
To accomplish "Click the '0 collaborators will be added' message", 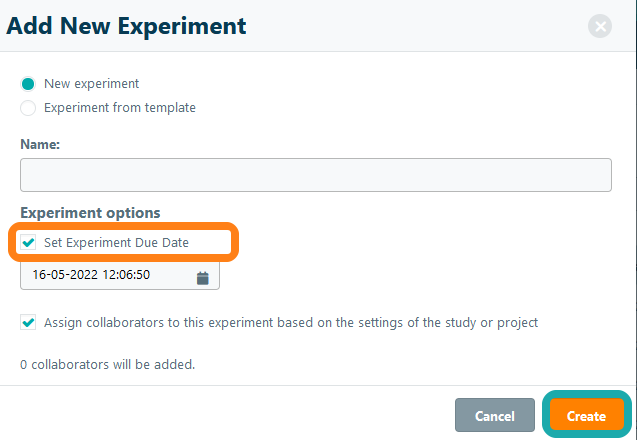I will (x=107, y=364).
